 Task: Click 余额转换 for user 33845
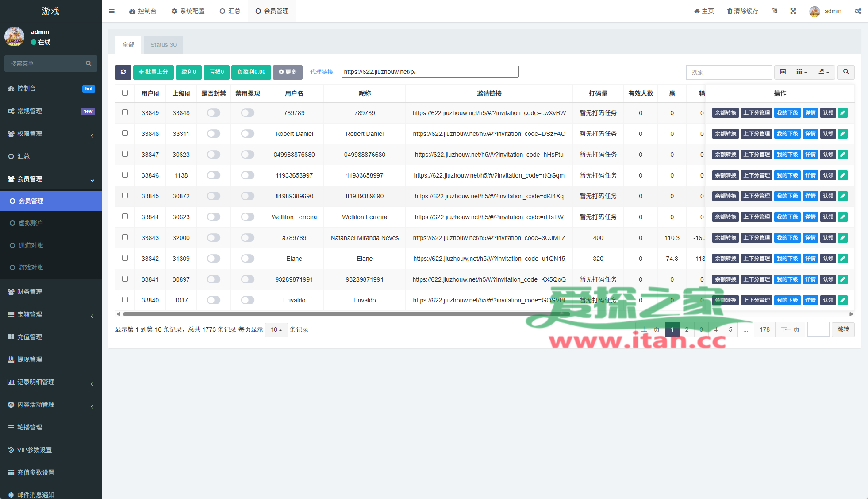[726, 196]
